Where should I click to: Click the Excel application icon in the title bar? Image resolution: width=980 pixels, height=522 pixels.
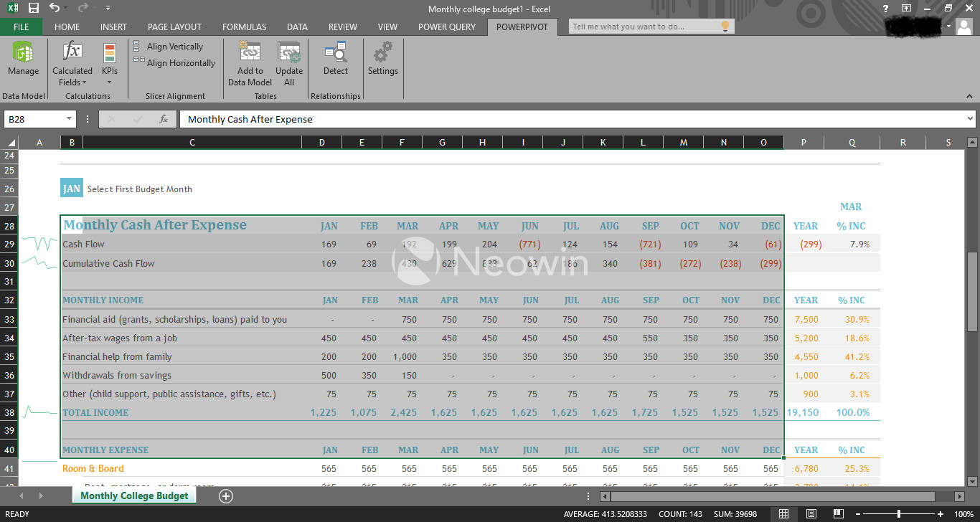pyautogui.click(x=12, y=8)
